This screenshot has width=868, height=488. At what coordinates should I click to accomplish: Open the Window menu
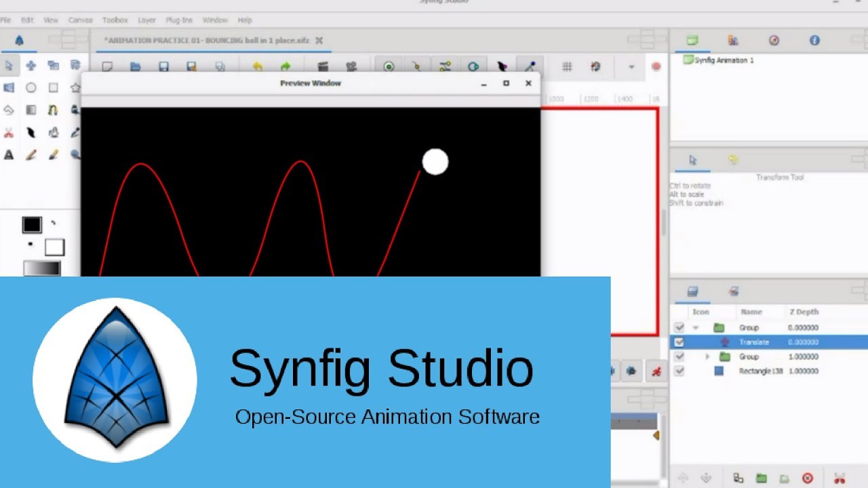pyautogui.click(x=215, y=20)
